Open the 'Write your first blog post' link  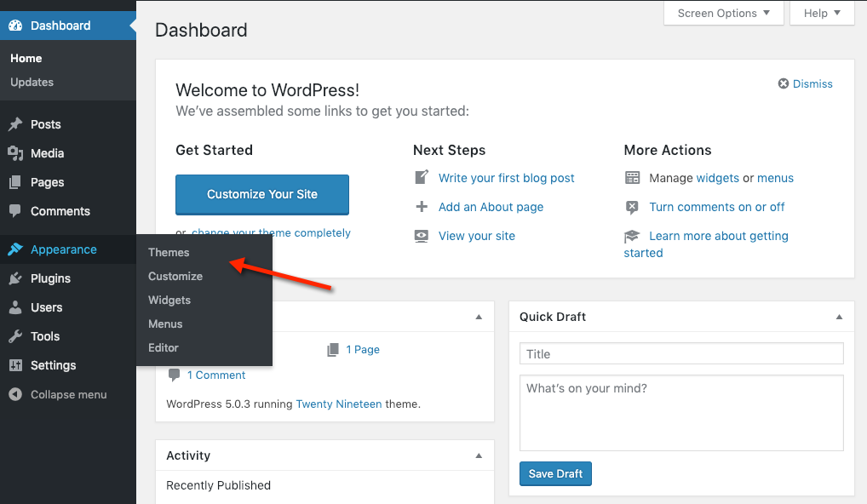click(506, 178)
